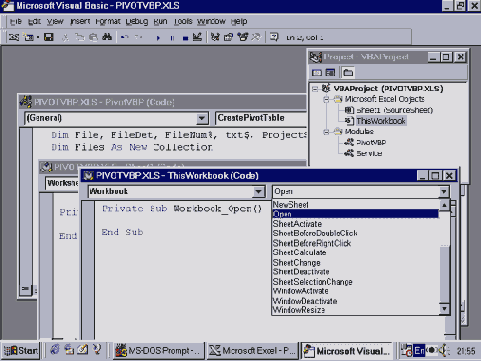Collapse the Modules folder
Screen dimensions: 481x361
coord(326,132)
